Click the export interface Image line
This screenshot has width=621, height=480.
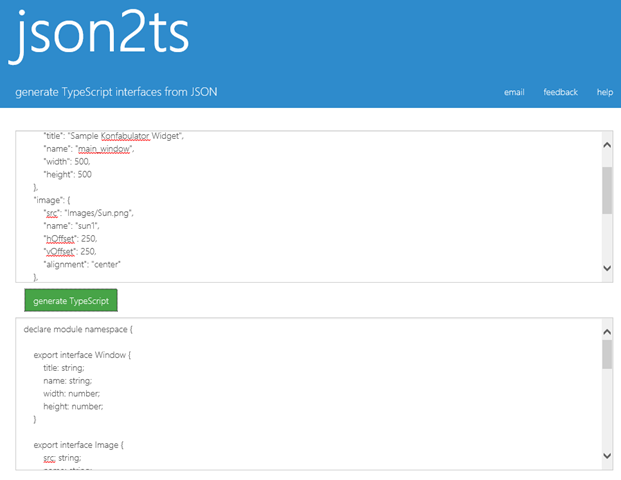78,445
